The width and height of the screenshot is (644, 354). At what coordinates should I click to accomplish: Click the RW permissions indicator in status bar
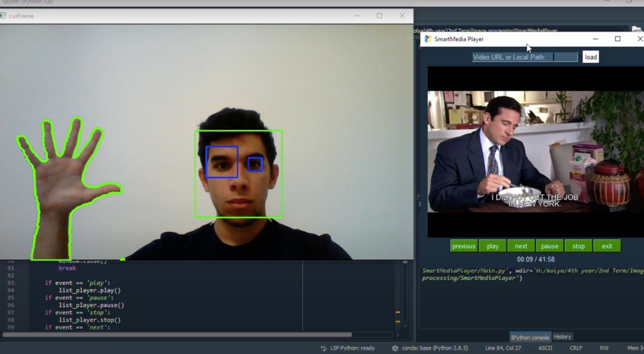(x=604, y=347)
